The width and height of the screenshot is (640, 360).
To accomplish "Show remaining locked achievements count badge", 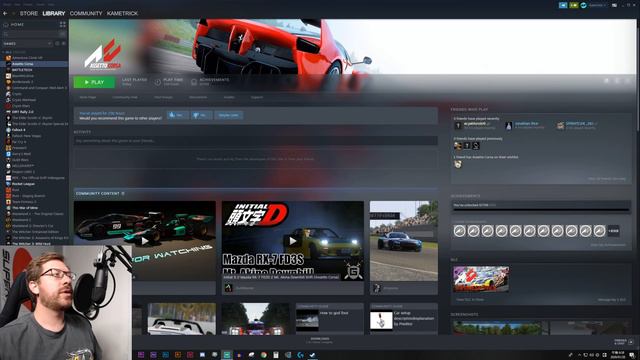I will coord(613,231).
